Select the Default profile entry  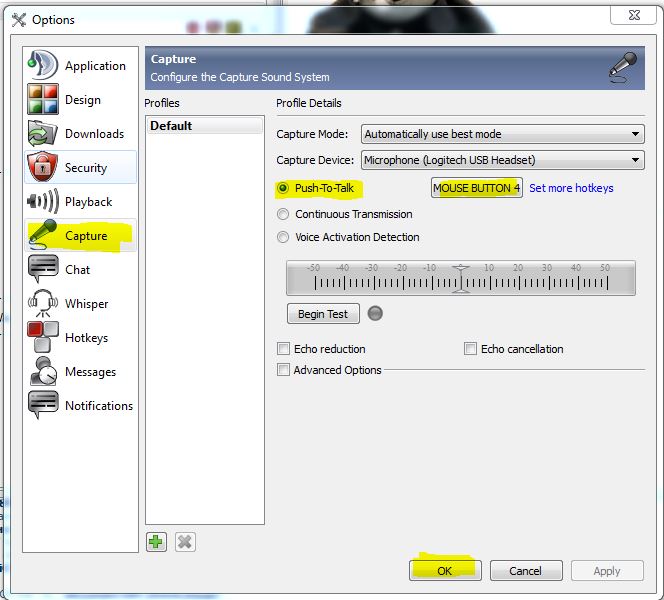205,126
